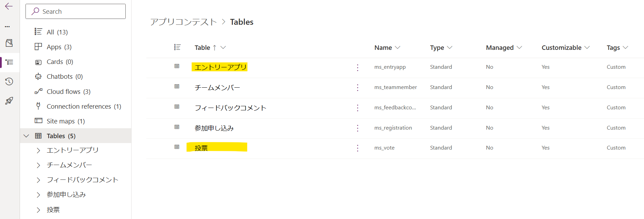Open the Customizable column dropdown
The image size is (644, 219).
587,47
